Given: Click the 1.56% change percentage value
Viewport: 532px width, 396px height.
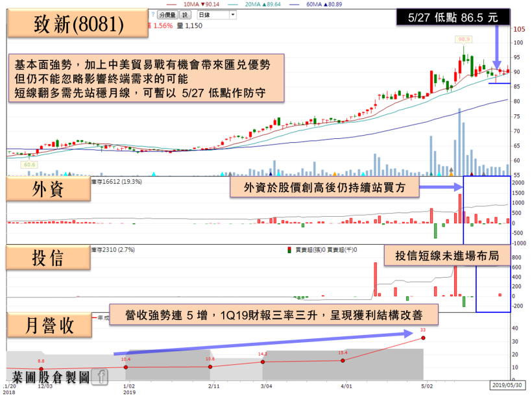Looking at the screenshot, I should tap(163, 26).
